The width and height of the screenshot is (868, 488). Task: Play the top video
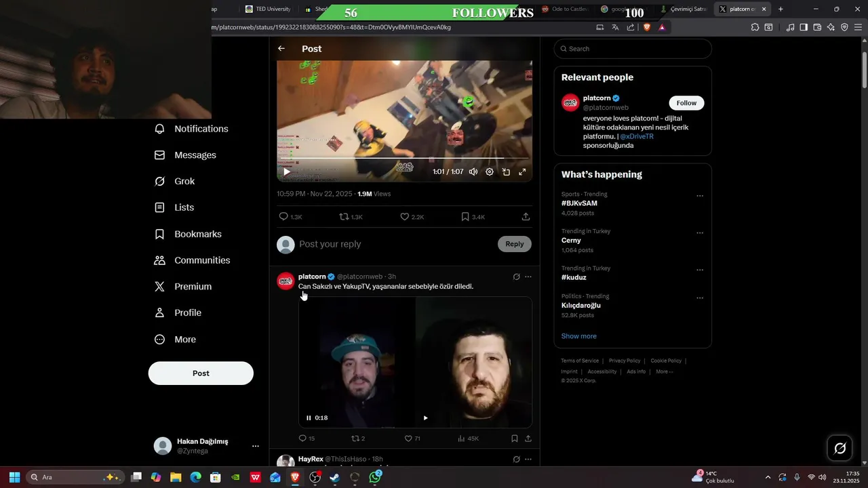[286, 172]
